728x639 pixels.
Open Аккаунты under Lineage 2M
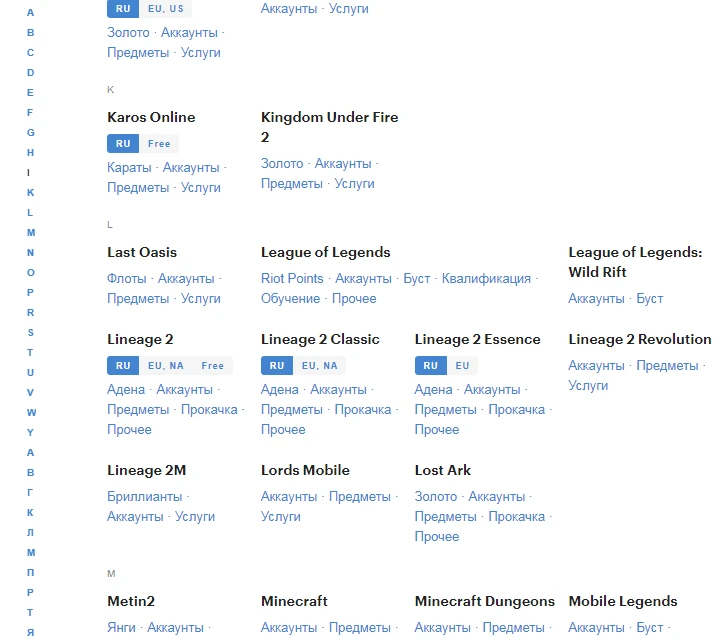coord(135,516)
